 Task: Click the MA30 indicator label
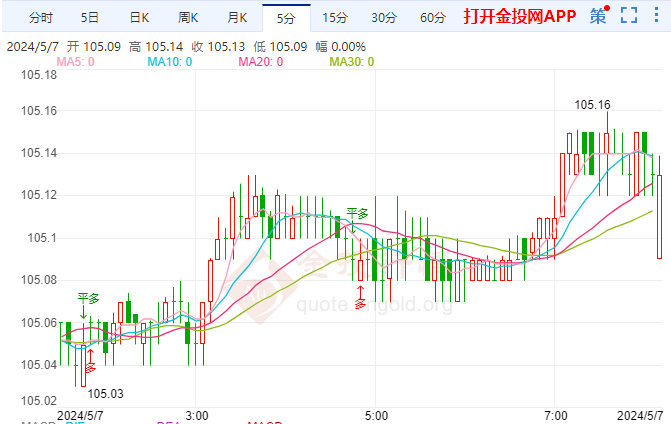point(352,62)
